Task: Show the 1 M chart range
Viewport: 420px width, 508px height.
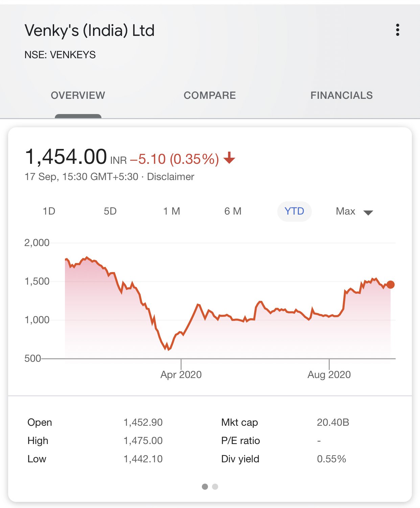Action: tap(171, 211)
